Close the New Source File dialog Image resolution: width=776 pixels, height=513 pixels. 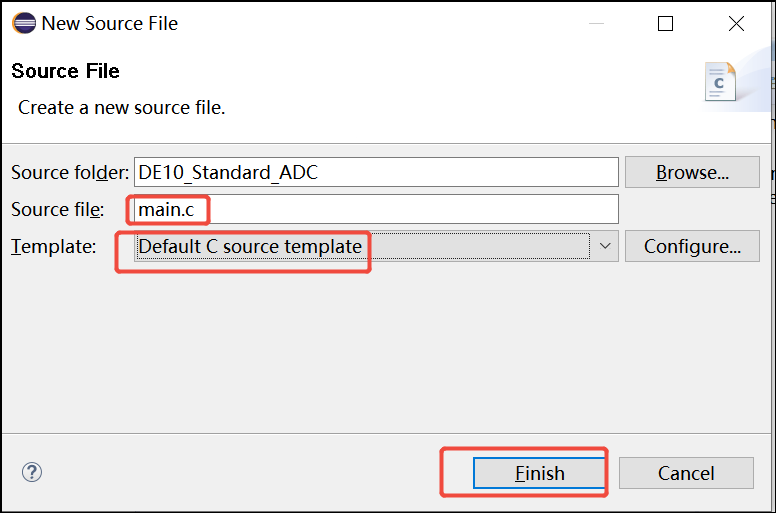(x=736, y=23)
